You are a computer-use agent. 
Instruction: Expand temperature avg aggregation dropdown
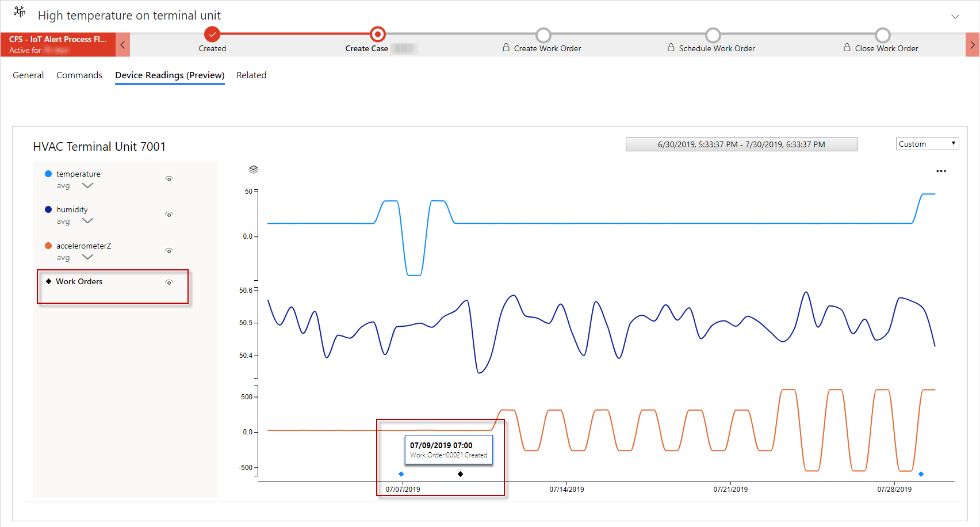pos(87,186)
